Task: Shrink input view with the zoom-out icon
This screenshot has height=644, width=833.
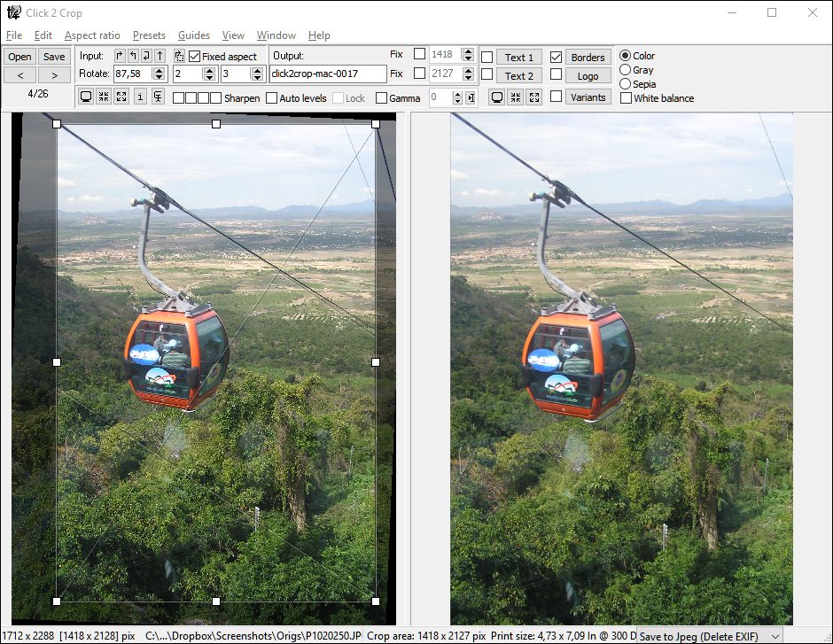Action: [104, 97]
